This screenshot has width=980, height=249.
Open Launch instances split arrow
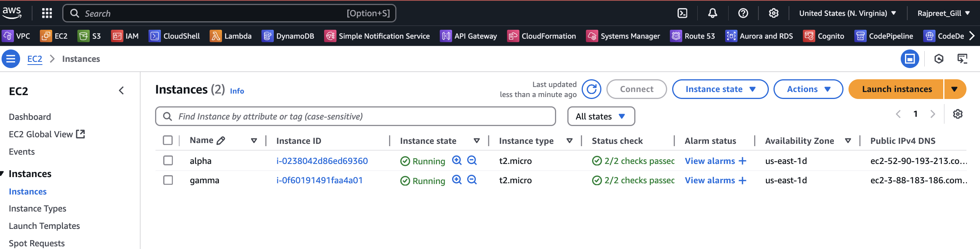point(954,89)
